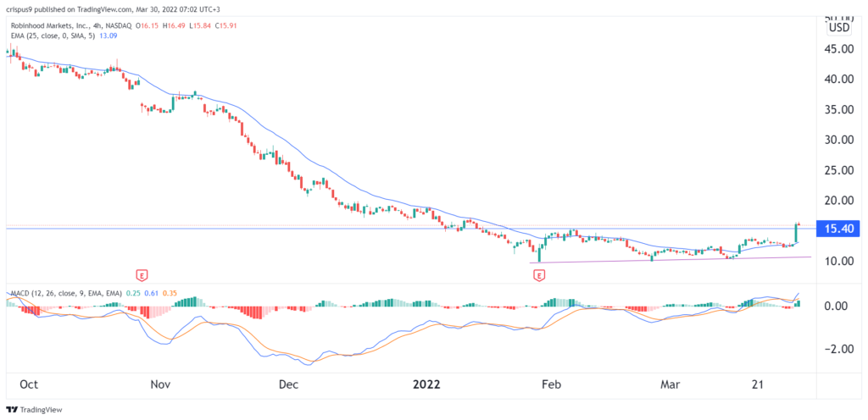
Task: Click the 40.00 price axis label
Action: click(x=841, y=80)
